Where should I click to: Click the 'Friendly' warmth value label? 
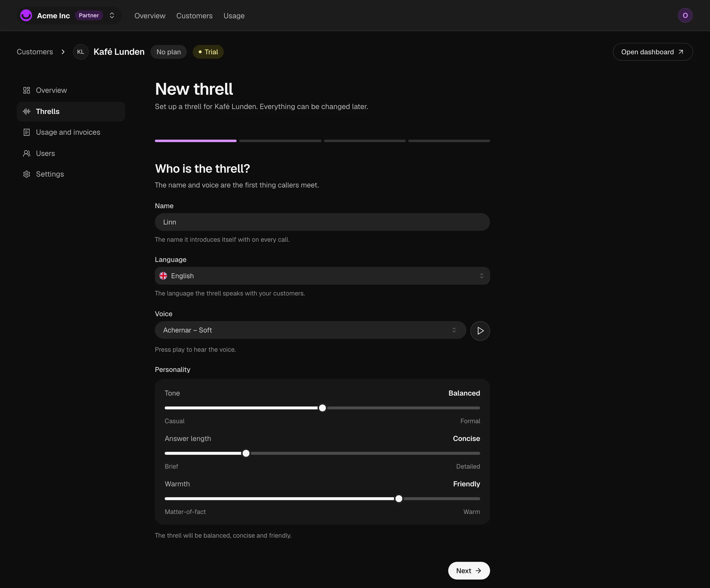point(466,484)
